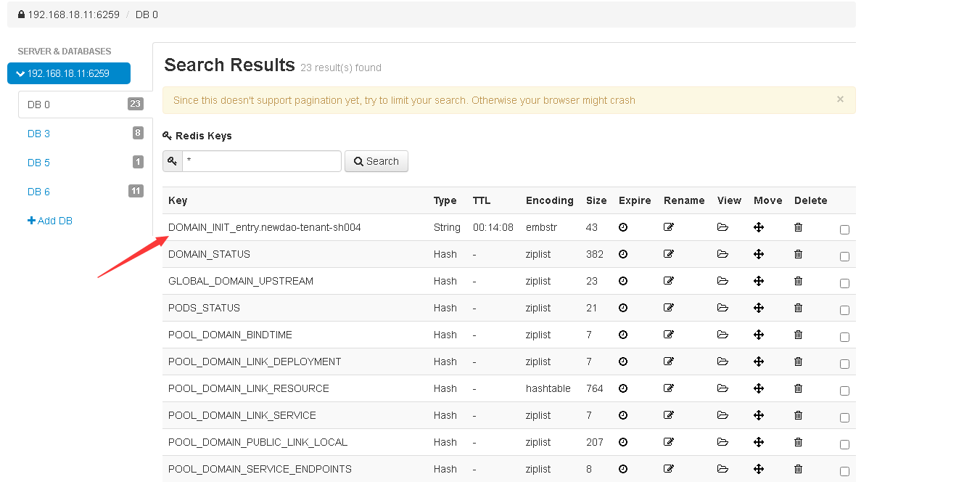Click the Search button

[x=376, y=161]
